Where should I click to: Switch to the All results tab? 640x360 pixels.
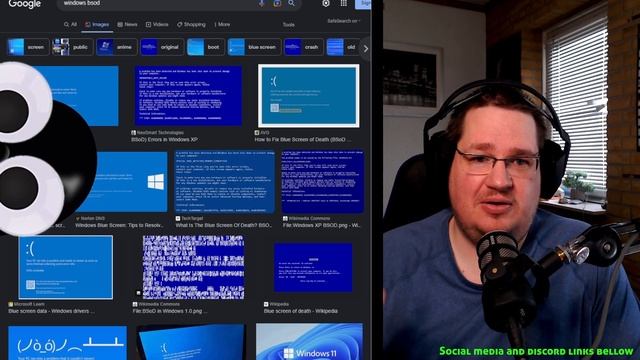(x=70, y=24)
